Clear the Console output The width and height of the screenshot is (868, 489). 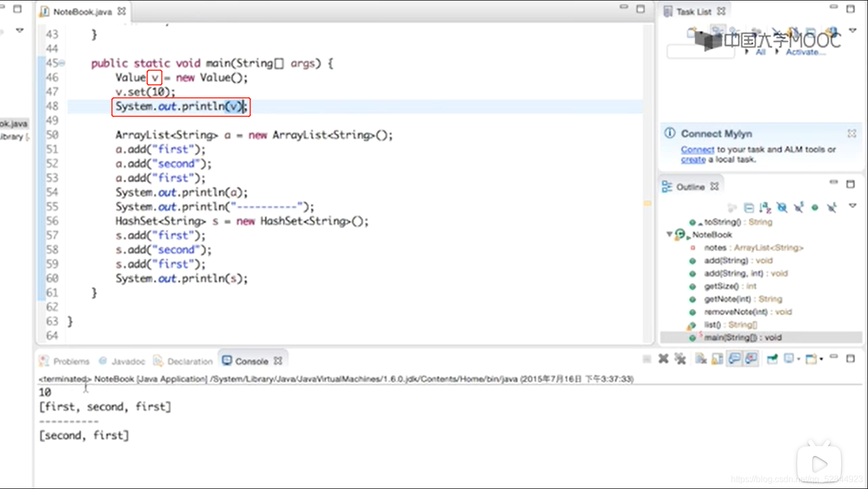(x=700, y=359)
